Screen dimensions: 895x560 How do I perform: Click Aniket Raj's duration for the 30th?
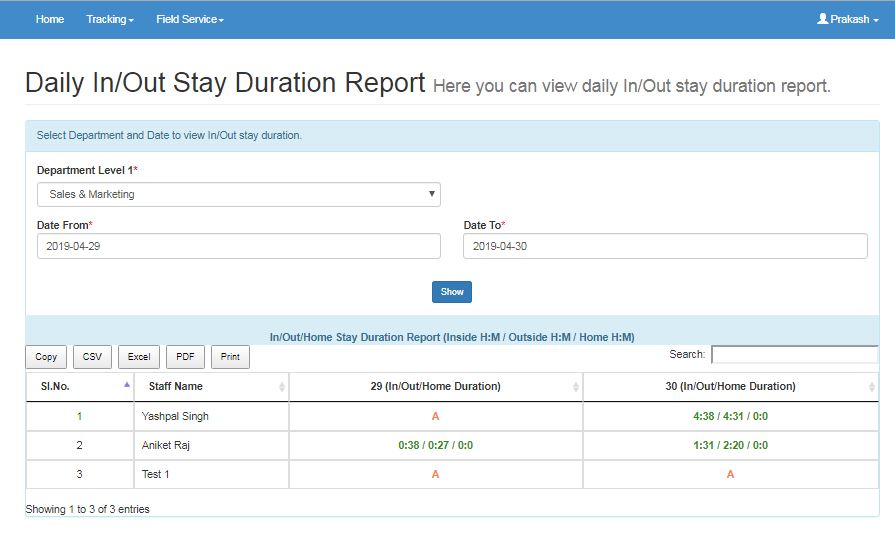point(729,445)
